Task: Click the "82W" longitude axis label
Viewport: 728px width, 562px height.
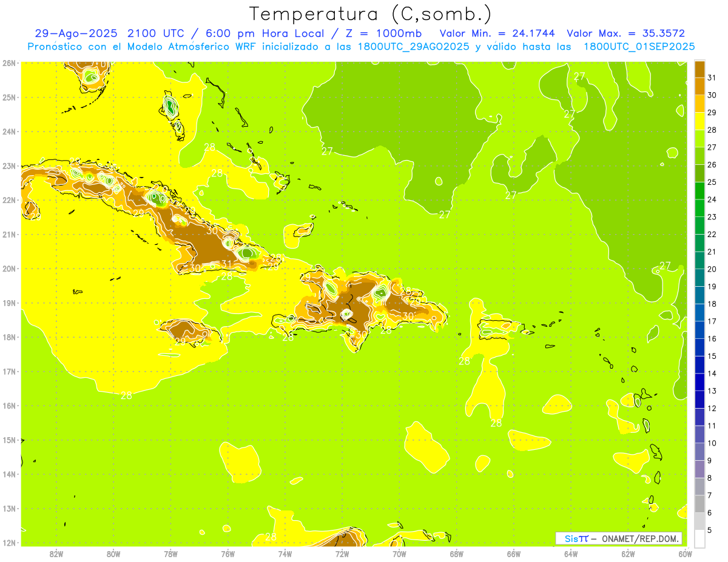Action: (x=56, y=554)
